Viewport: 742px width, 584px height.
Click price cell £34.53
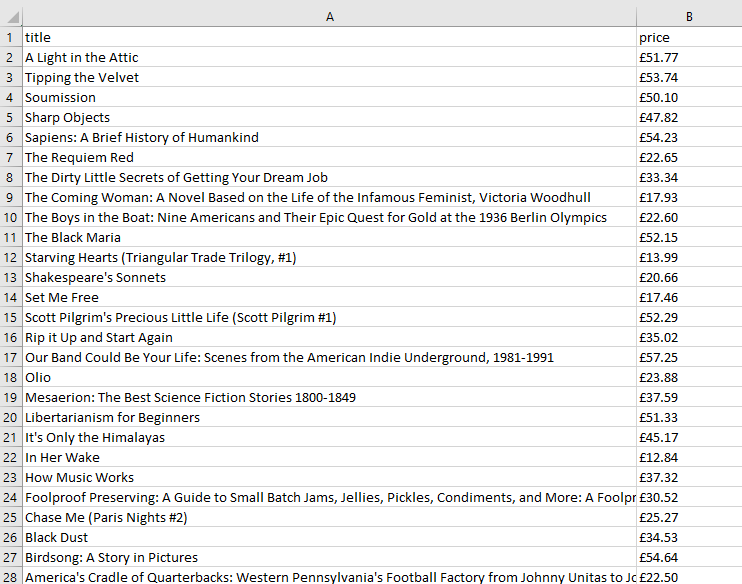(689, 537)
